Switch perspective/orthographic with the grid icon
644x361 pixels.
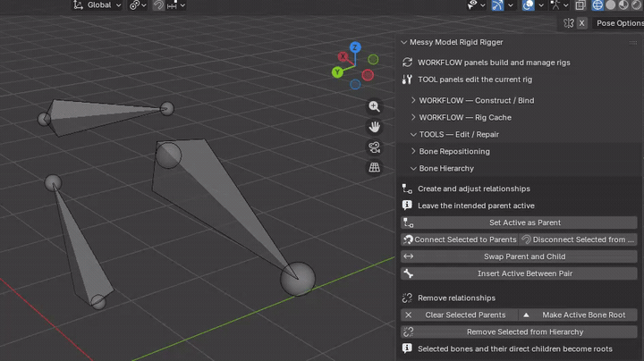tap(374, 167)
